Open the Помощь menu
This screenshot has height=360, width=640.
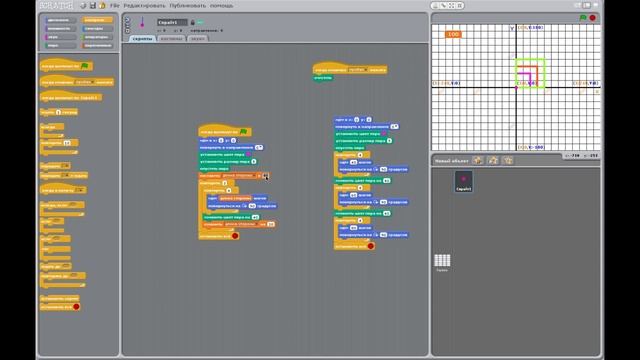(221, 6)
